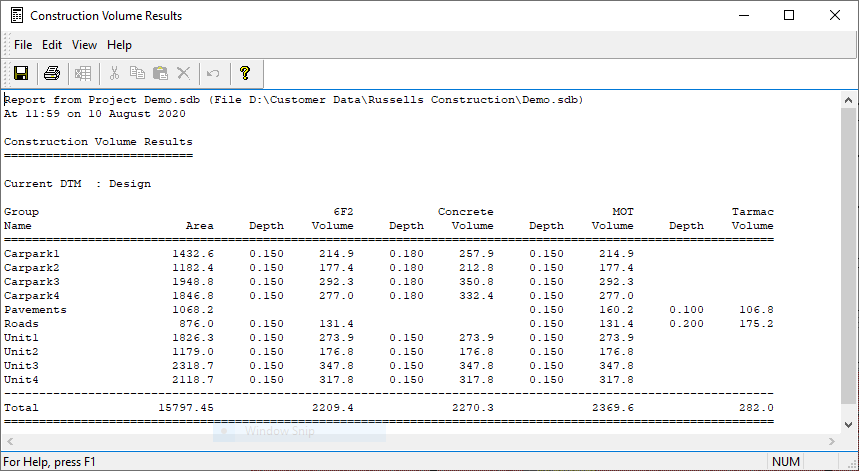Click the 'Area' column header
859x471 pixels.
[200, 226]
